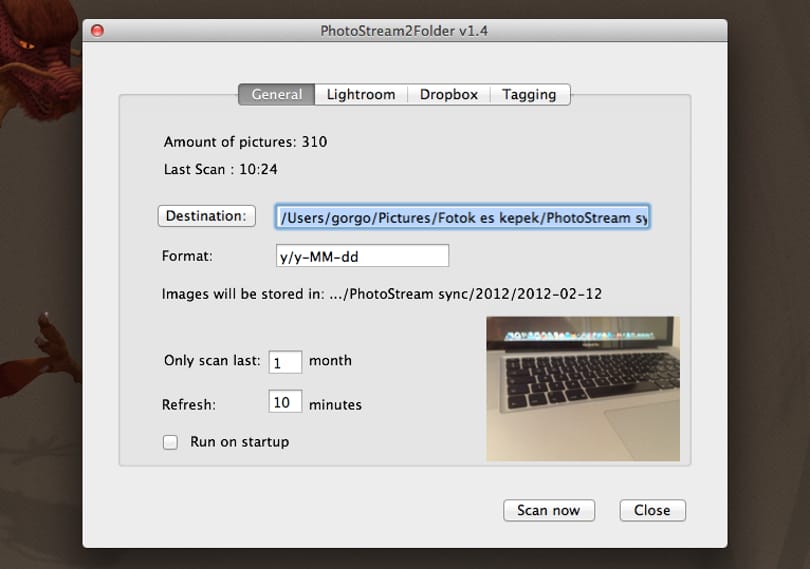
Task: Click the 'month' label
Action: pyautogui.click(x=330, y=360)
